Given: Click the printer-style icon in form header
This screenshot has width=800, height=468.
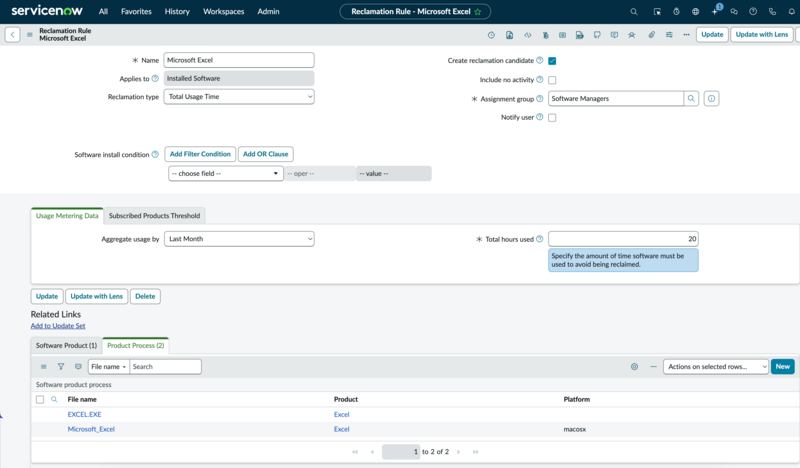Looking at the screenshot, I should pos(580,35).
